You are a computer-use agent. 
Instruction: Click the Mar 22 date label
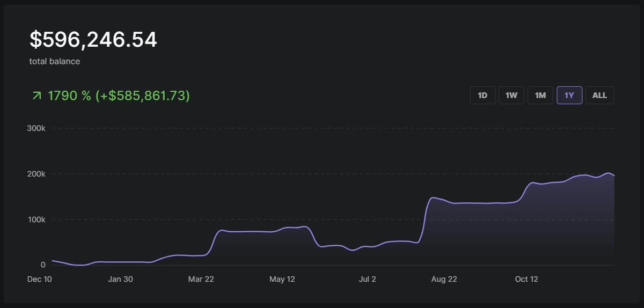tap(201, 279)
